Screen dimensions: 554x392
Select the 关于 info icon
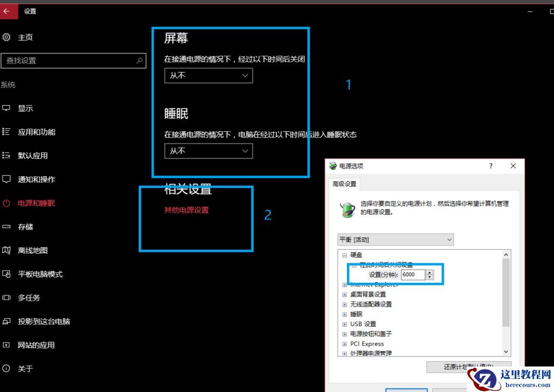(x=7, y=368)
